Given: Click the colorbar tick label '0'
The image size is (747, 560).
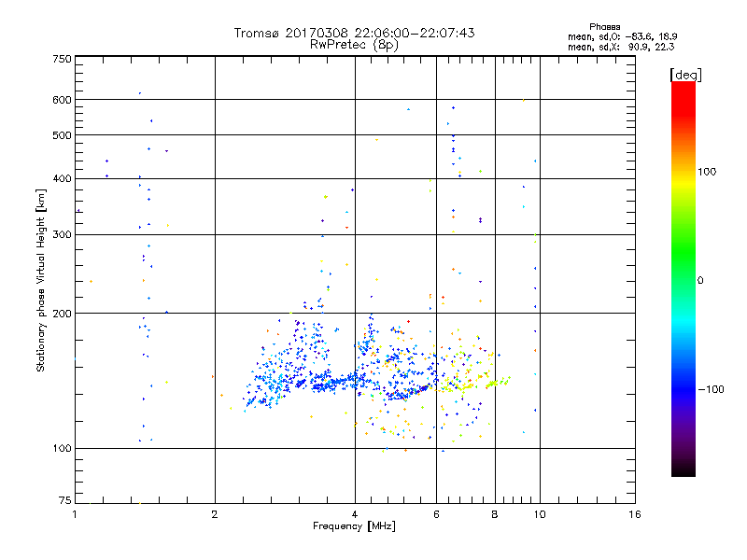Looking at the screenshot, I should point(700,281).
